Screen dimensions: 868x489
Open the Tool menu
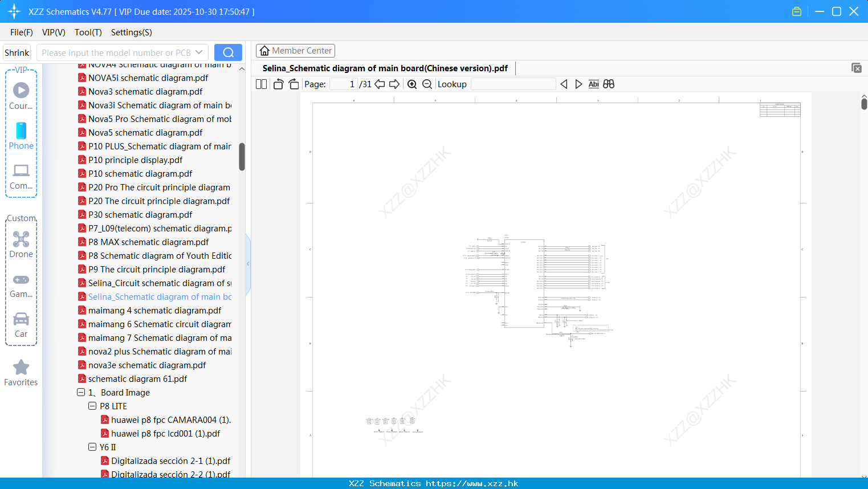point(88,32)
